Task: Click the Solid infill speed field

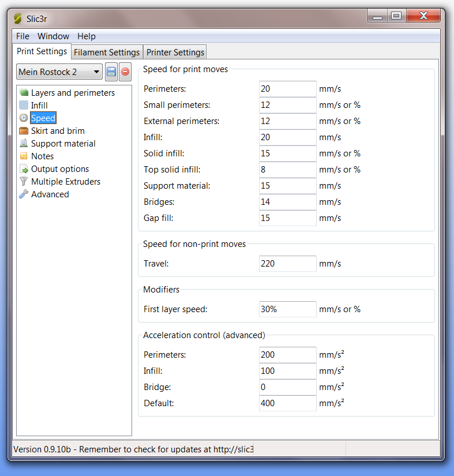Action: coord(288,153)
